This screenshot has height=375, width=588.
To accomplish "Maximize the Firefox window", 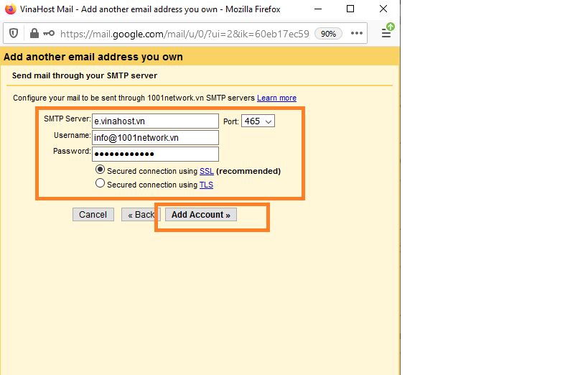I will [350, 9].
